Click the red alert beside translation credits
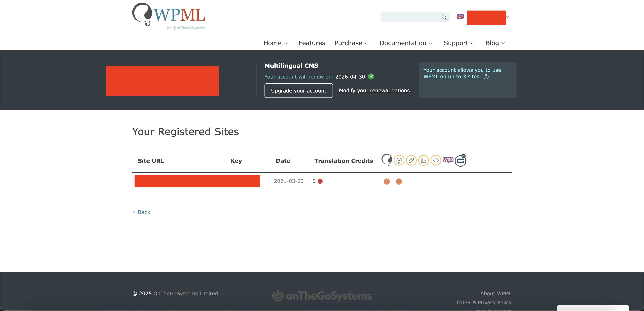Viewport: 644px width, 311px height. 320,181
